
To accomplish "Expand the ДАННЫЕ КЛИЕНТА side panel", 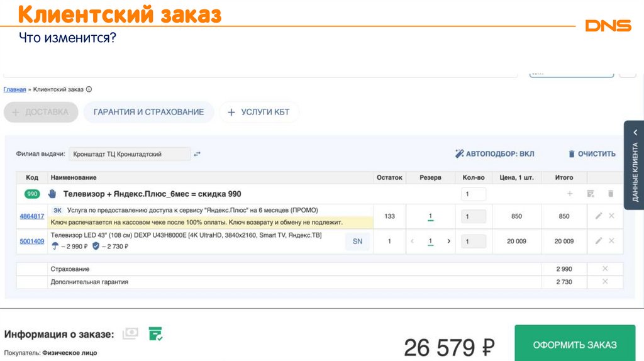I will point(635,165).
